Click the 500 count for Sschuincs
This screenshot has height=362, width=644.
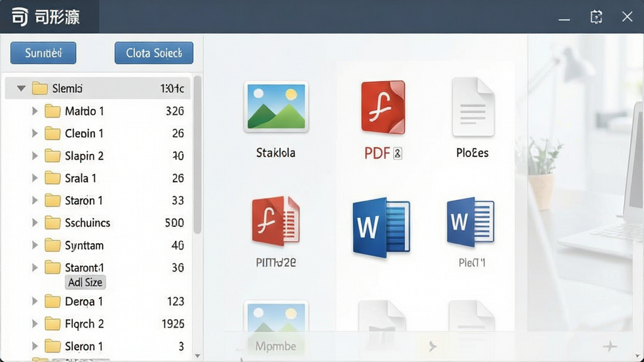coord(175,223)
